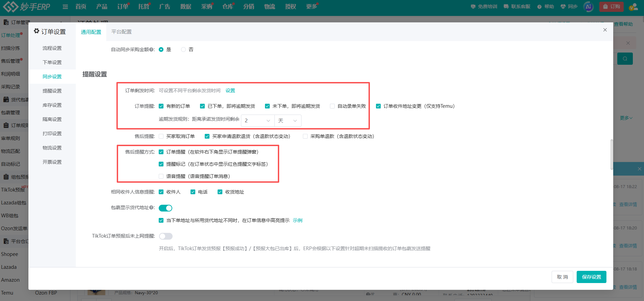Open the 天 time unit dropdown
Image resolution: width=644 pixels, height=301 pixels.
288,120
